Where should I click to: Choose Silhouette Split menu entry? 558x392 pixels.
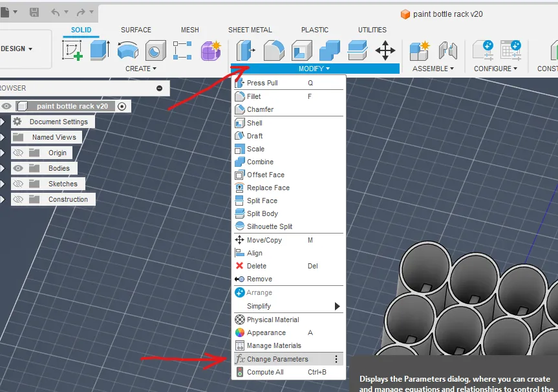[288, 226]
